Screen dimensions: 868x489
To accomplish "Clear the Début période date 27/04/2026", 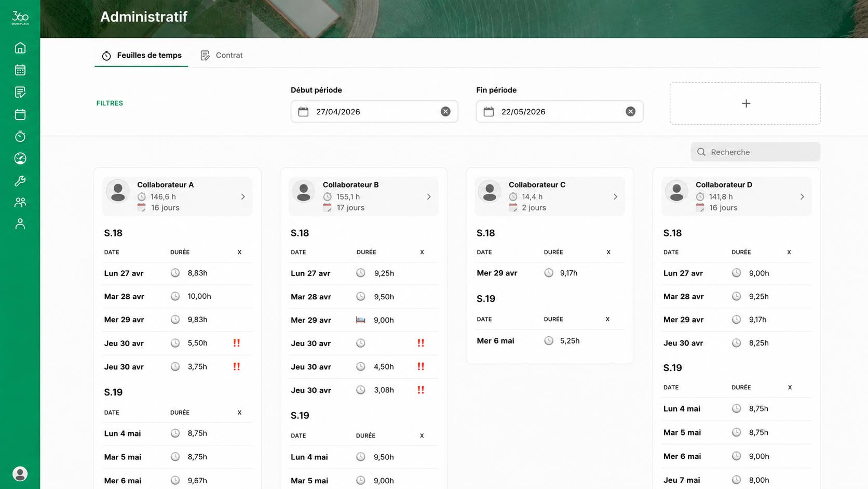I will pyautogui.click(x=445, y=112).
